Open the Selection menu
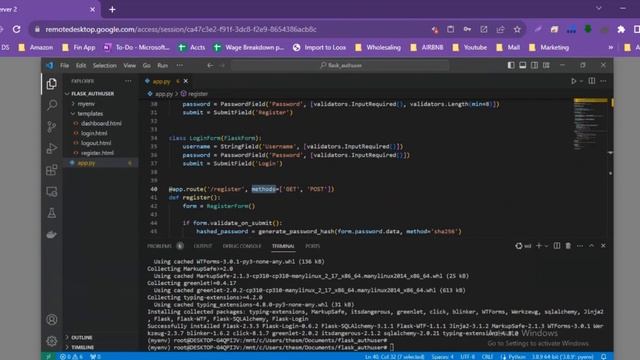This screenshot has height=360, width=640. coord(104,65)
